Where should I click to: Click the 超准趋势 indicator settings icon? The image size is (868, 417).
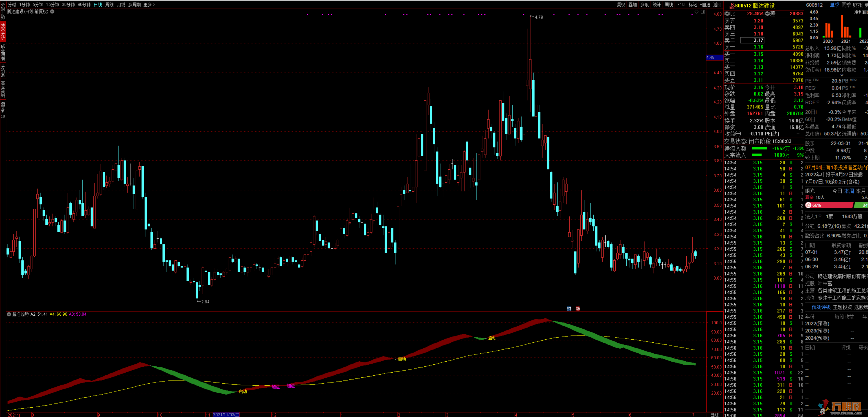[x=9, y=314]
